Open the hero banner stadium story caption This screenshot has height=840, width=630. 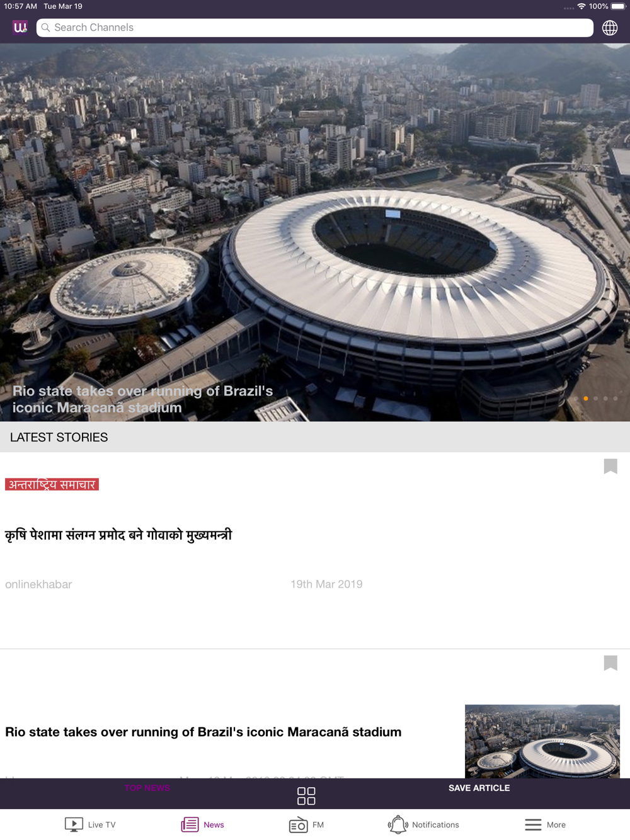coord(142,399)
